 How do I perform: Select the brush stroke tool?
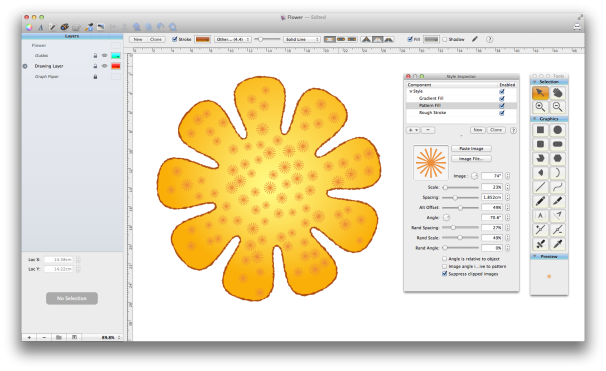pyautogui.click(x=557, y=201)
